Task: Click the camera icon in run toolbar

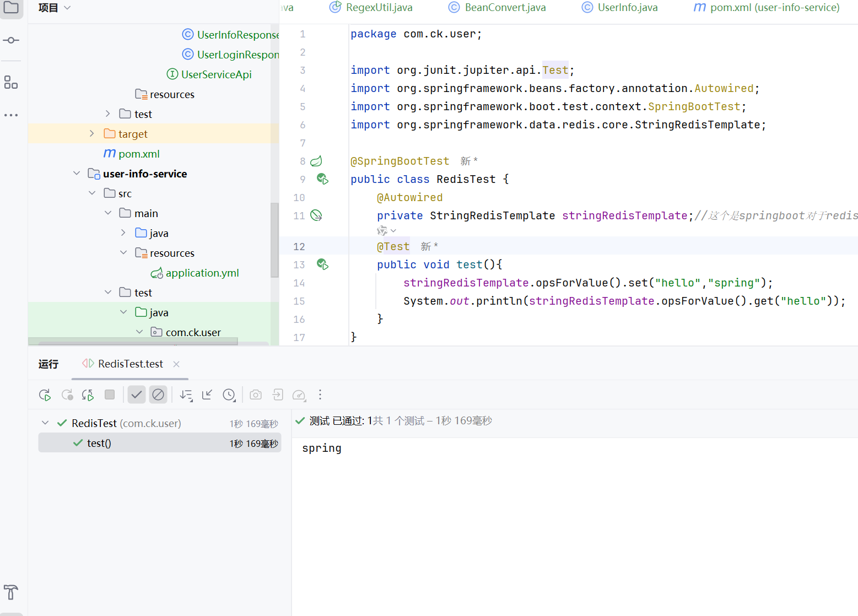Action: click(256, 395)
